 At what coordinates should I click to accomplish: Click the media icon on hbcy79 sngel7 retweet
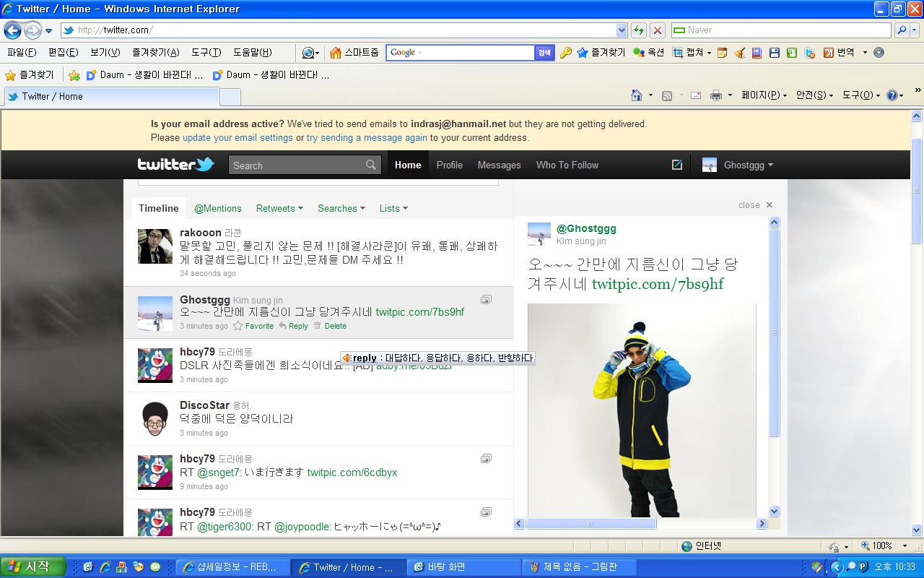point(486,458)
